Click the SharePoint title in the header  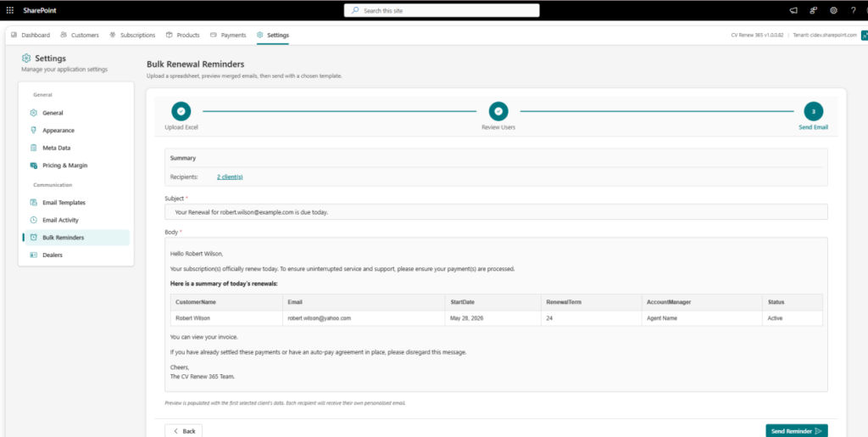pos(40,10)
